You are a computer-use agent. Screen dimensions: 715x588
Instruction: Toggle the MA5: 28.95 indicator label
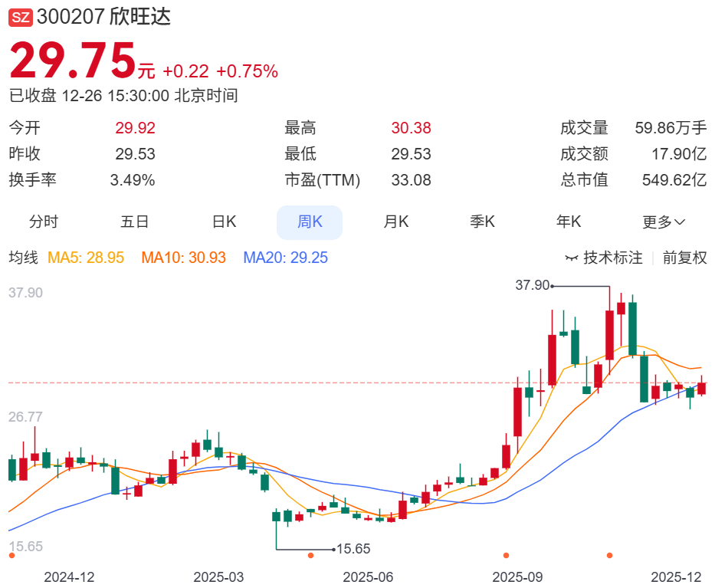86,258
